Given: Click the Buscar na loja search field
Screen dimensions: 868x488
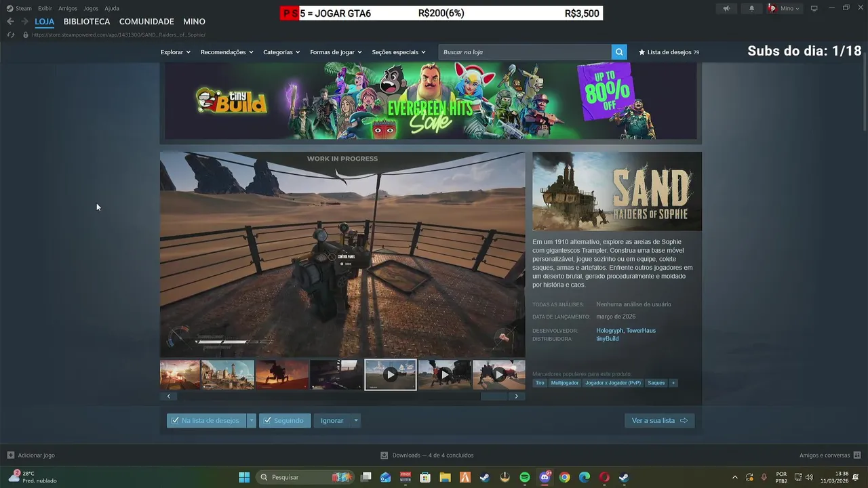Looking at the screenshot, I should click(x=525, y=52).
